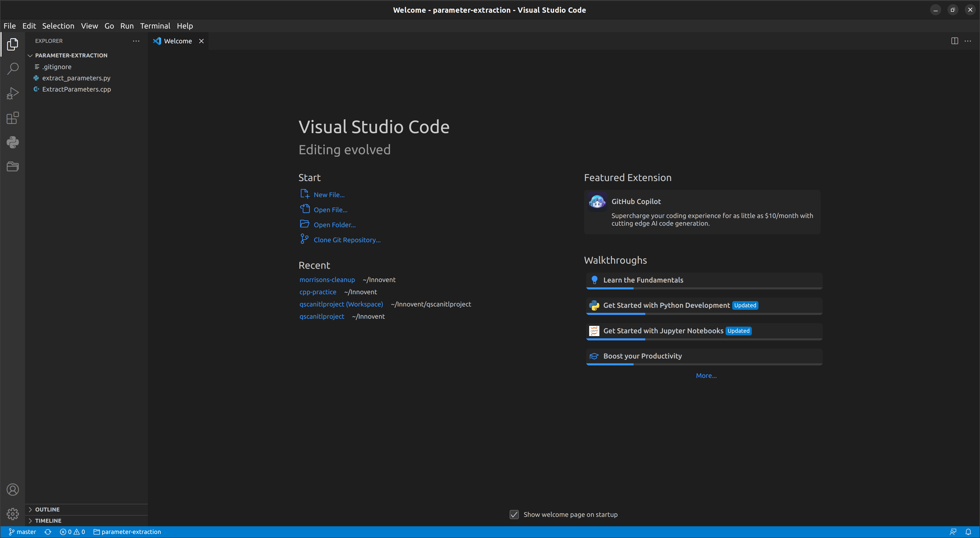Uncheck Show welcome page on startup
This screenshot has height=538, width=980.
(x=514, y=514)
